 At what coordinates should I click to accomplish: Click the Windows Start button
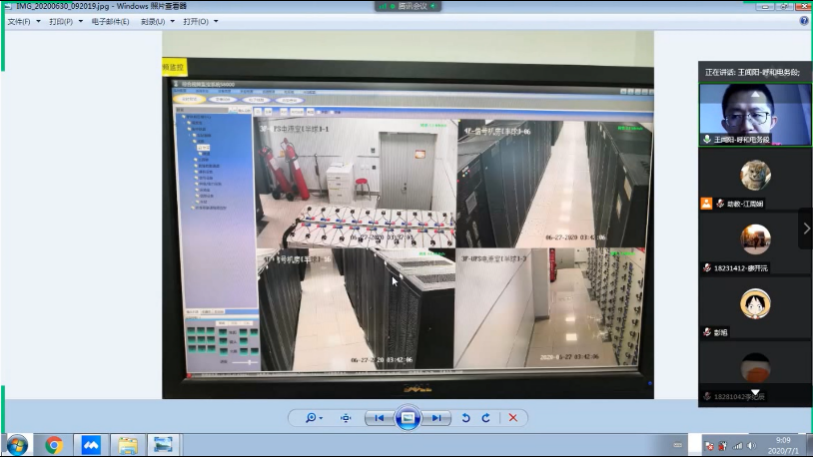tap(17, 445)
